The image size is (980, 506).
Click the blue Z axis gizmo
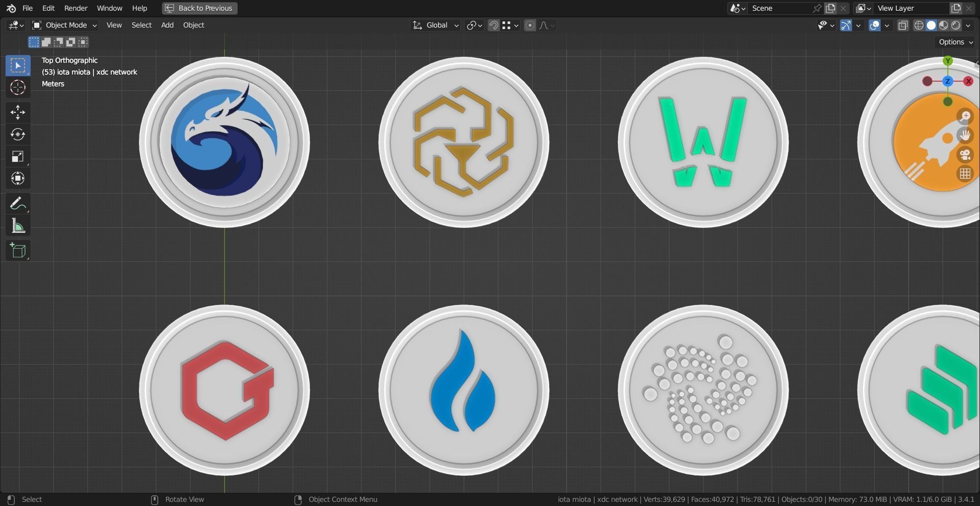point(948,81)
